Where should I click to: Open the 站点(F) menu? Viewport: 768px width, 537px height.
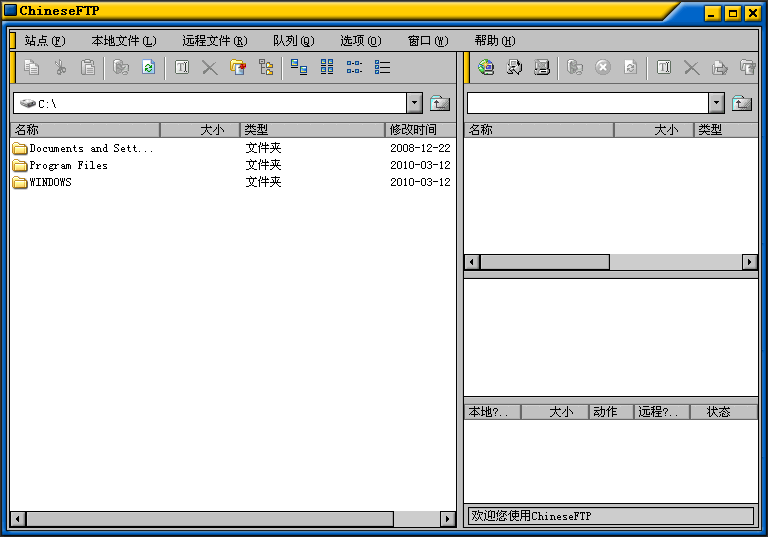(45, 41)
